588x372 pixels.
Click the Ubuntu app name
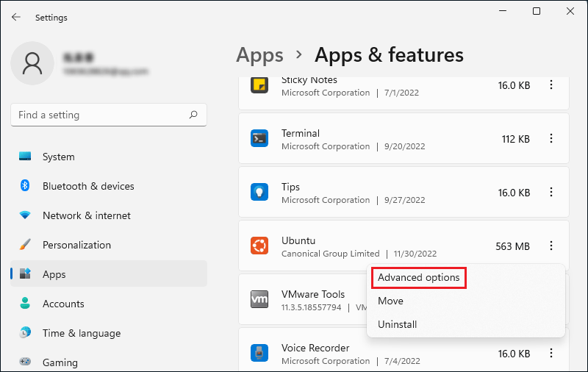[298, 240]
